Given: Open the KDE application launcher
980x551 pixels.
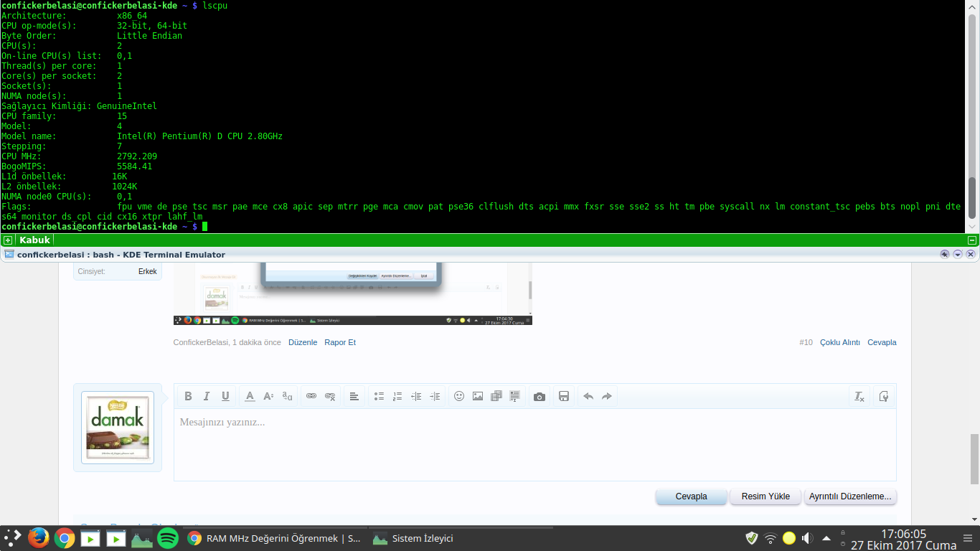Looking at the screenshot, I should pos(13,538).
